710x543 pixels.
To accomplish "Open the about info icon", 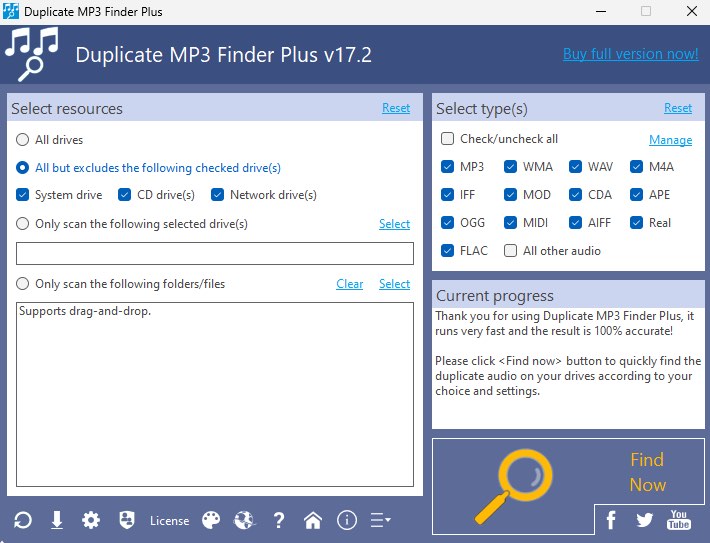I will [347, 520].
